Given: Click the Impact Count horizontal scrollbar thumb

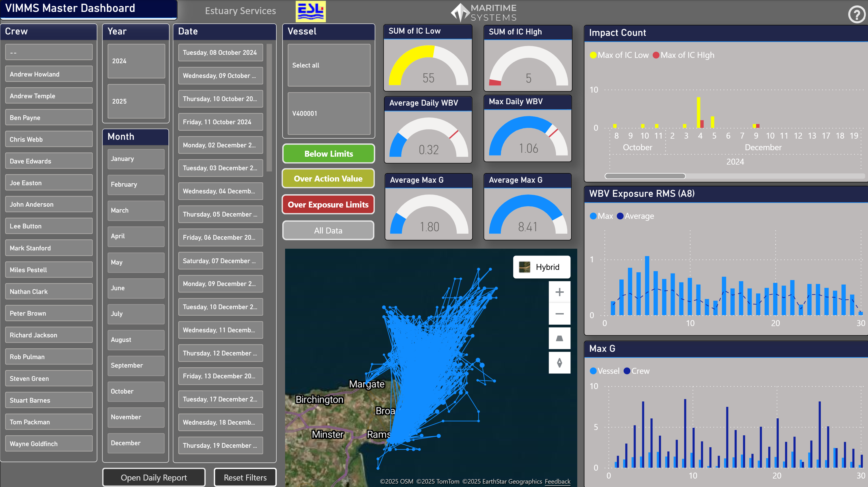Looking at the screenshot, I should click(645, 176).
